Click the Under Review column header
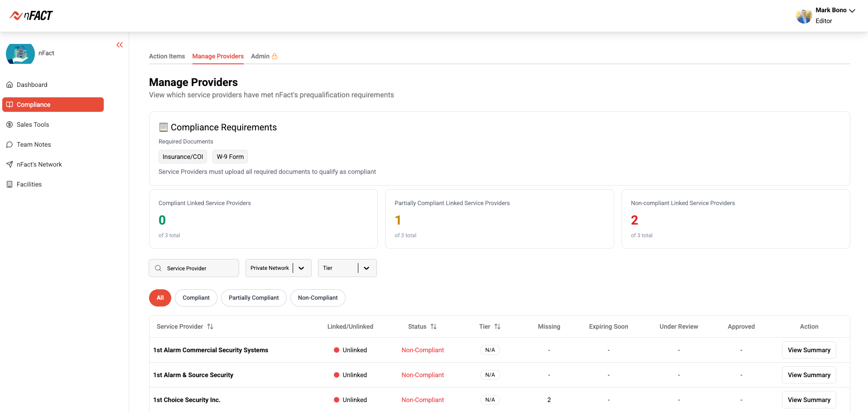Screen dimensions: 868x412 [x=679, y=326]
